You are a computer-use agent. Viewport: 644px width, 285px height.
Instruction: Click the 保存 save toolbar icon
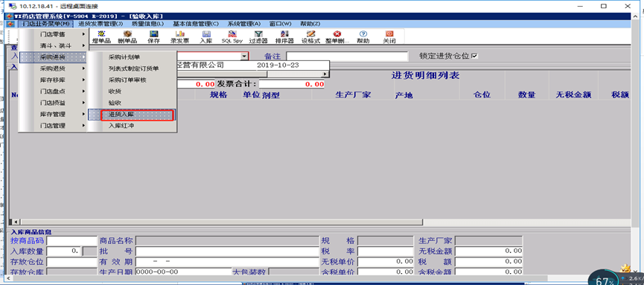click(153, 37)
